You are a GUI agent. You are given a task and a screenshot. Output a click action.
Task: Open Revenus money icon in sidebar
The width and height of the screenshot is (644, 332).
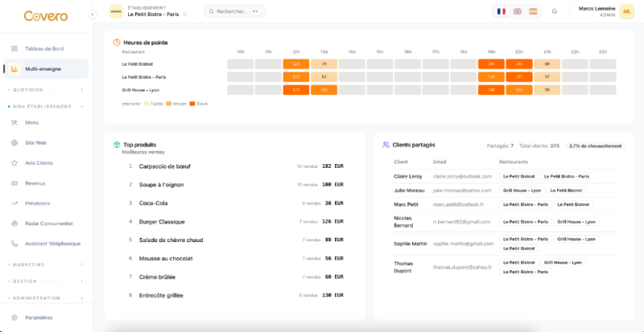[14, 182]
